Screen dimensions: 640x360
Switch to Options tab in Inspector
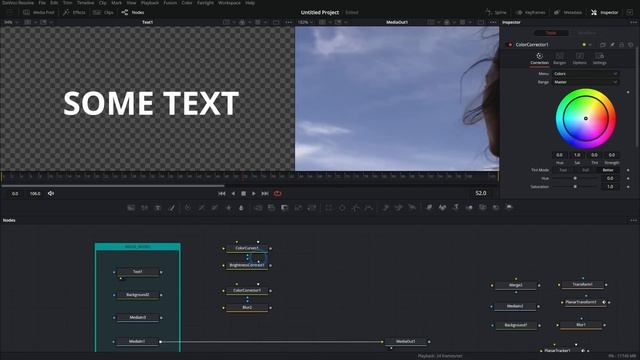coord(580,58)
